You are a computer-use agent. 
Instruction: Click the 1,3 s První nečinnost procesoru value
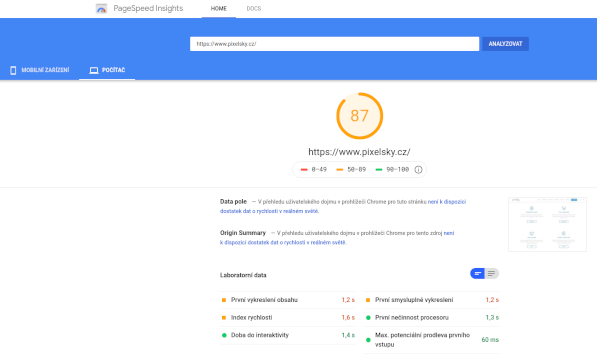pos(492,317)
